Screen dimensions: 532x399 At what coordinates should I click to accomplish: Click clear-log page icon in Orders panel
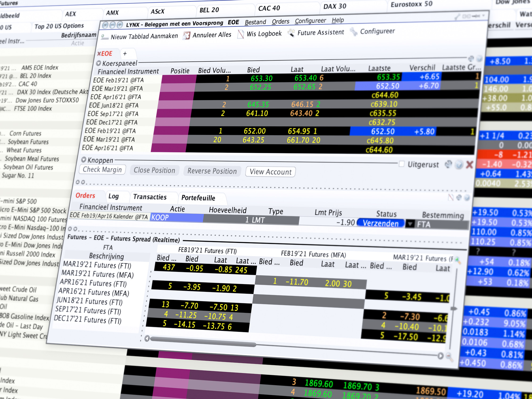450,197
